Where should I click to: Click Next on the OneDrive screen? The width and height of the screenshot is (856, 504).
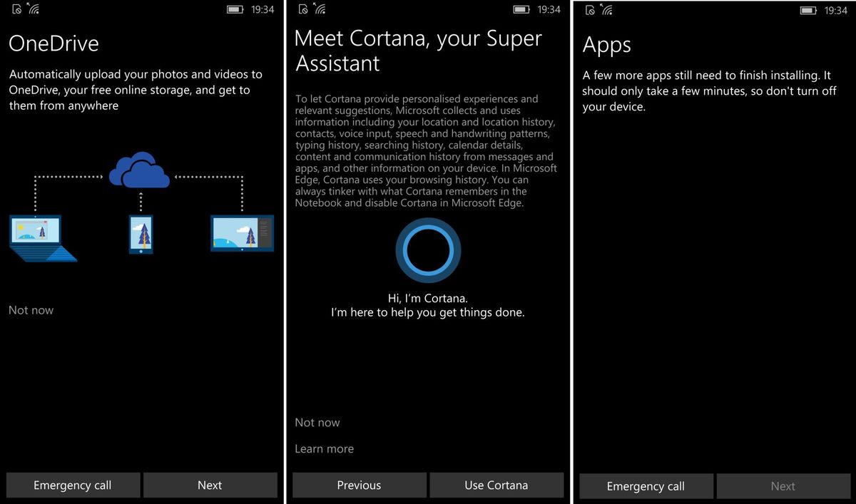[210, 485]
